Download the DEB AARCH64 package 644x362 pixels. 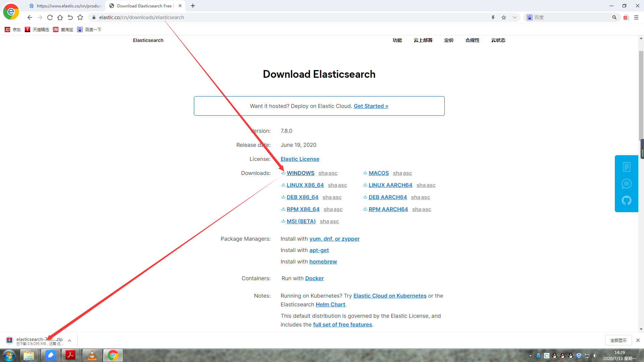(388, 197)
